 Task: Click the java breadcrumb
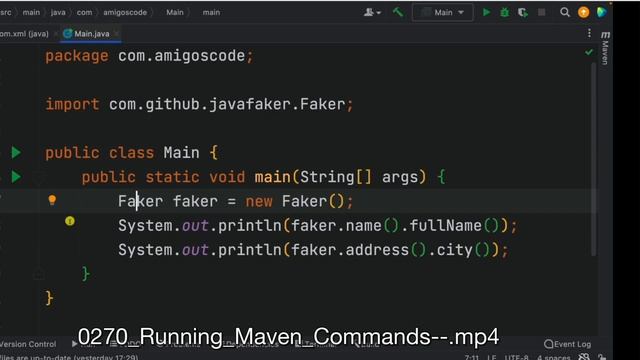pos(58,12)
